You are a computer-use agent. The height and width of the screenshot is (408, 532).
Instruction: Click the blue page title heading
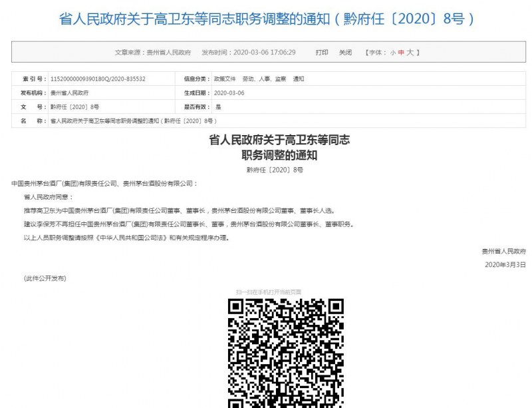pos(267,19)
